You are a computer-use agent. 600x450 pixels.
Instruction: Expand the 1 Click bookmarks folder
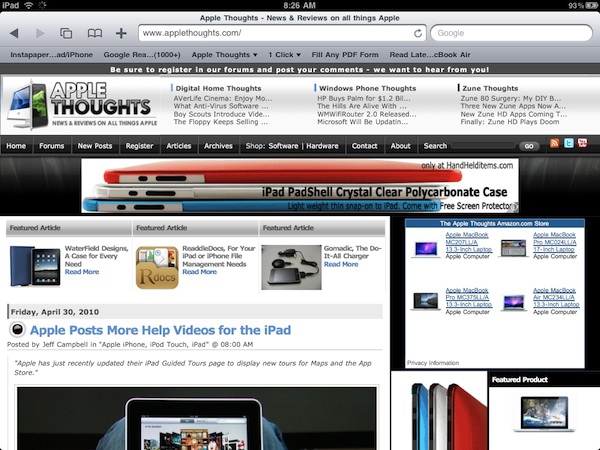284,55
